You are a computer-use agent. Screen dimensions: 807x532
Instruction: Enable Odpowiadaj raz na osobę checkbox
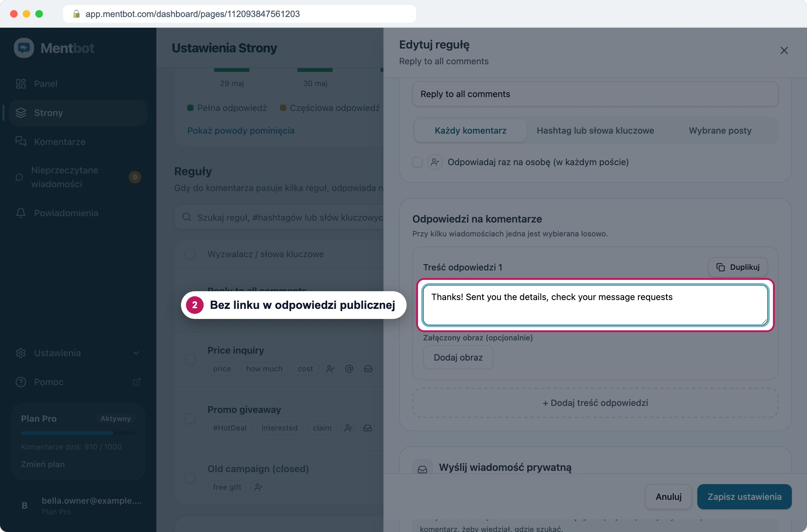point(417,162)
